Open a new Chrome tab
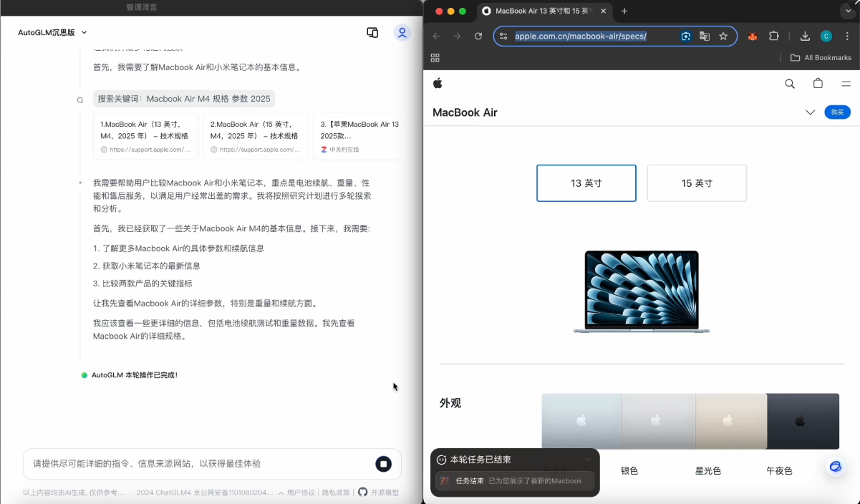 pyautogui.click(x=624, y=11)
